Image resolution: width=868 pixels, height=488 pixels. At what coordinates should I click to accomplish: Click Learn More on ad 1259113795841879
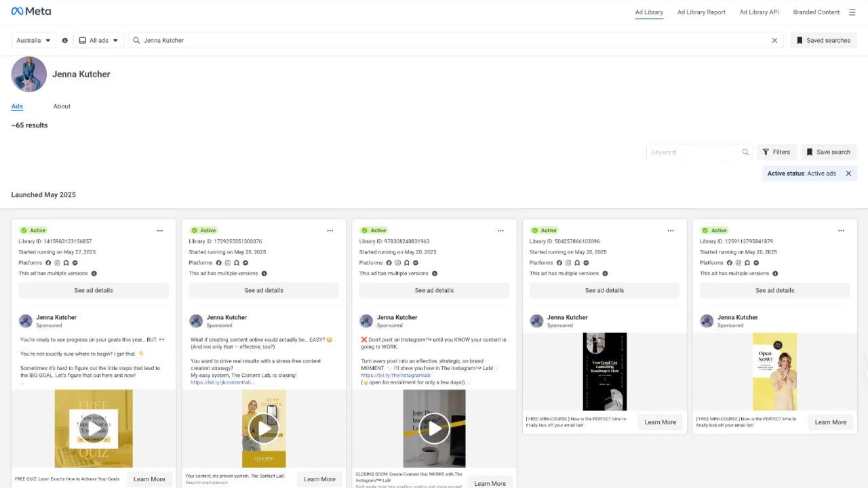coord(831,422)
